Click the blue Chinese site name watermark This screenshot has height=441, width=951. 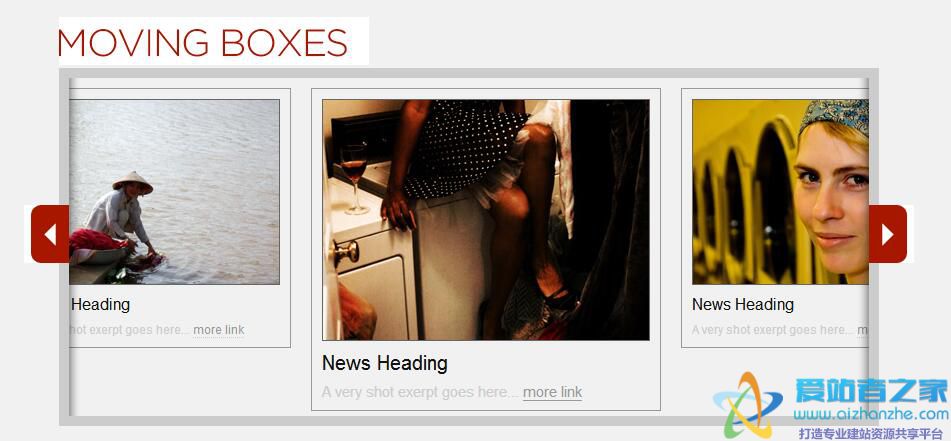tap(871, 391)
